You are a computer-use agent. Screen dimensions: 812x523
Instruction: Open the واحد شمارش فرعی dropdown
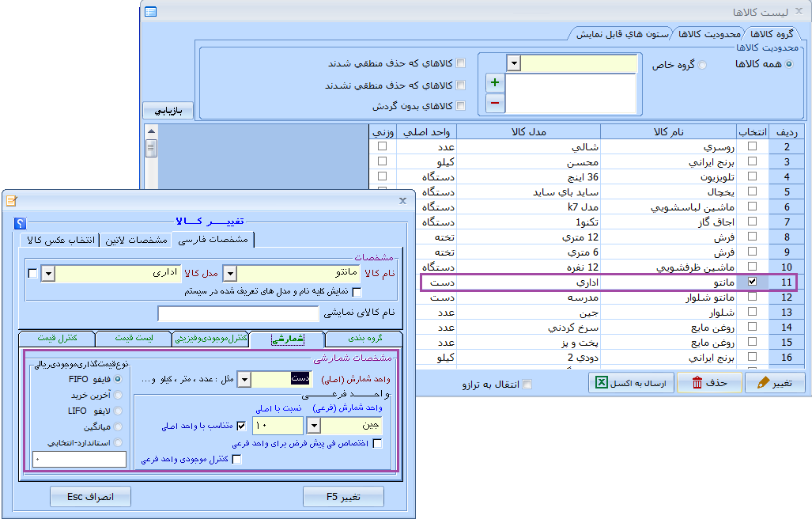pyautogui.click(x=314, y=426)
